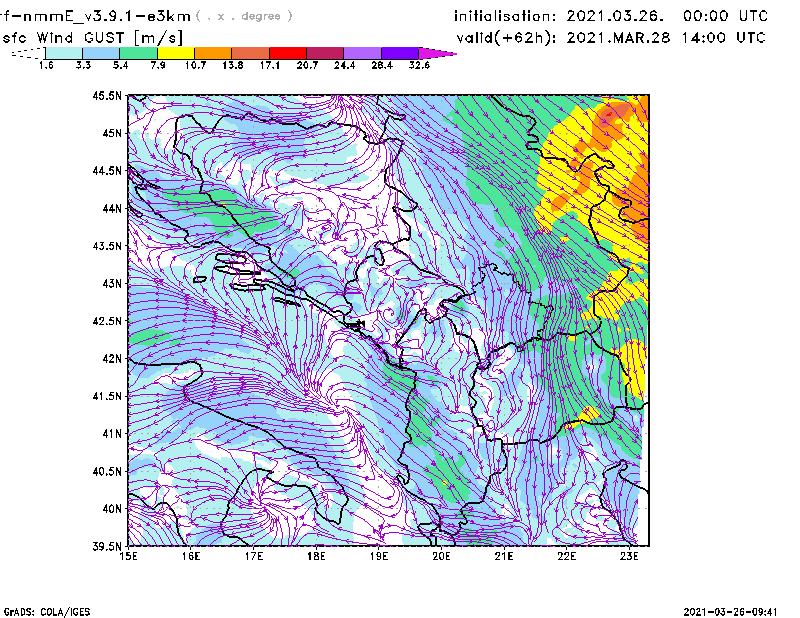
Task: Click the 19E longitude axis label
Action: coord(379,556)
